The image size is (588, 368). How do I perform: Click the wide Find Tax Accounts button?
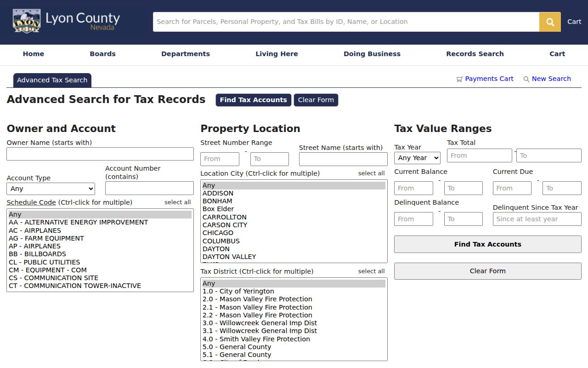click(488, 244)
